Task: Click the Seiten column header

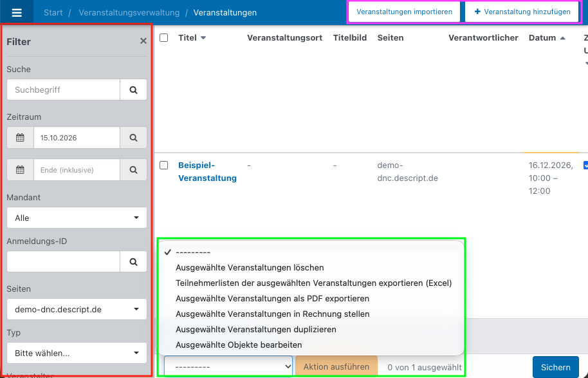Action: (x=390, y=38)
